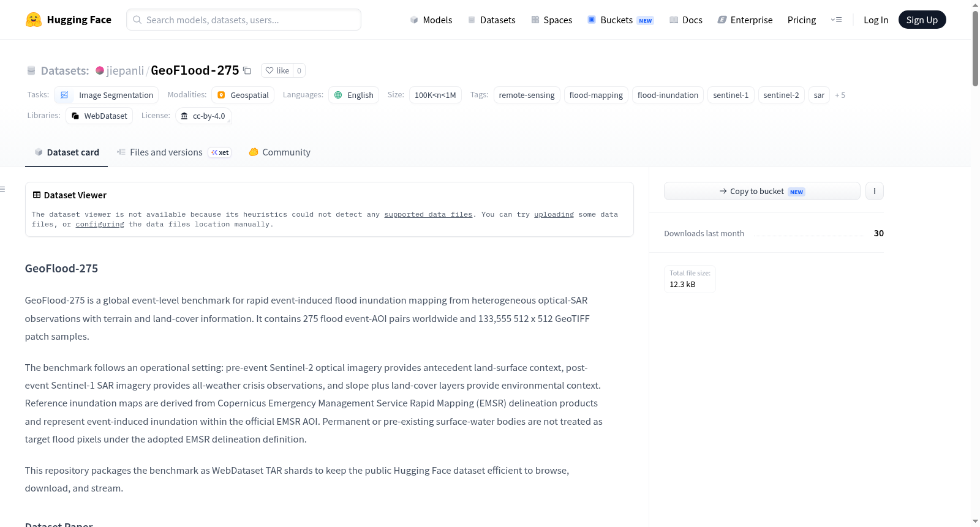Open the Spaces nav item
The width and height of the screenshot is (980, 527).
552,20
